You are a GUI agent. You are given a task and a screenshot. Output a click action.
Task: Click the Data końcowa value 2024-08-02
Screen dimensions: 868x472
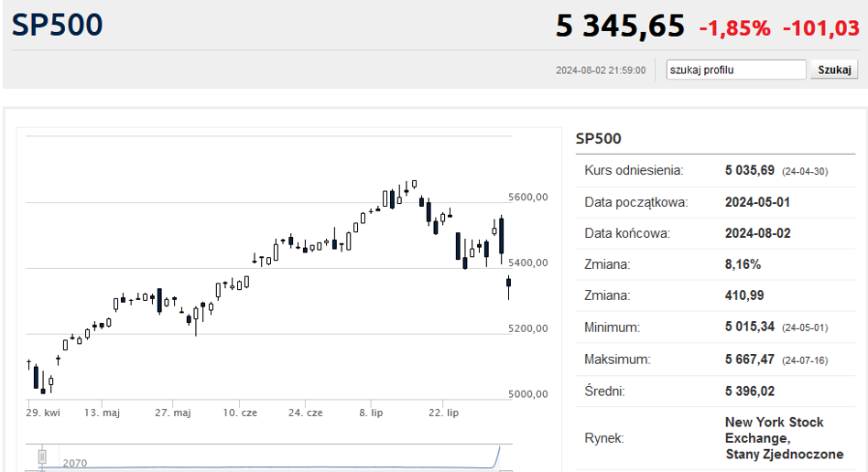[757, 233]
